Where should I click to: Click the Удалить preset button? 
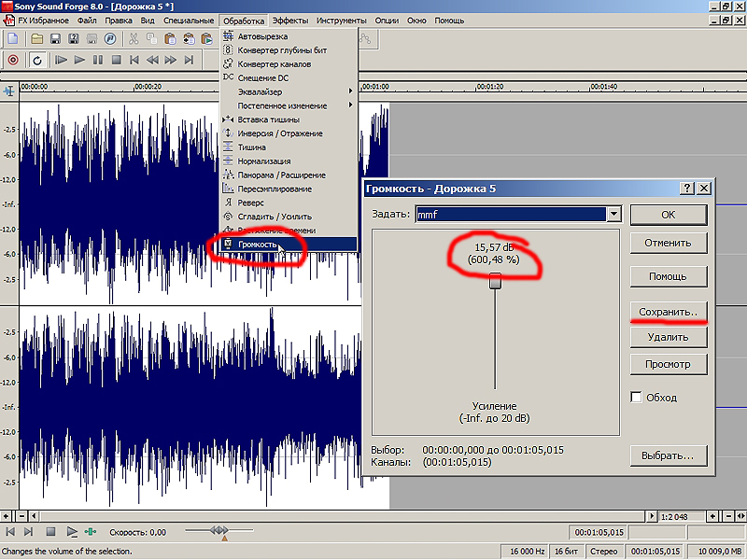pos(669,337)
